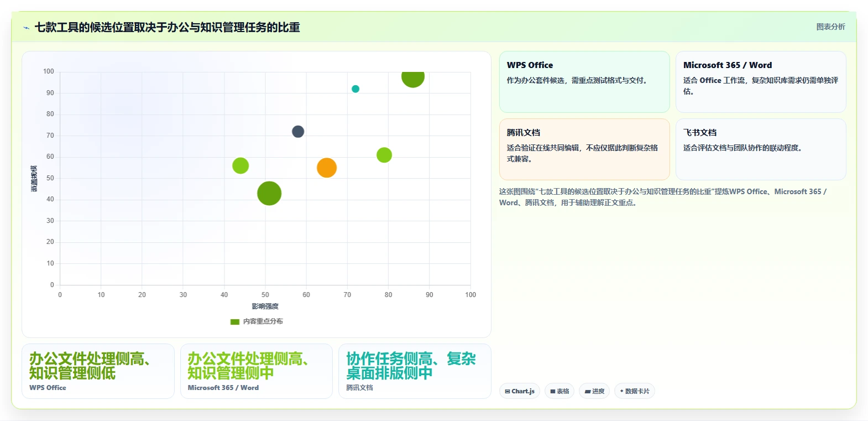Screen dimensions: 868x421
Task: Select the data card labeled Microsoft 365 / Word
Action: point(257,371)
